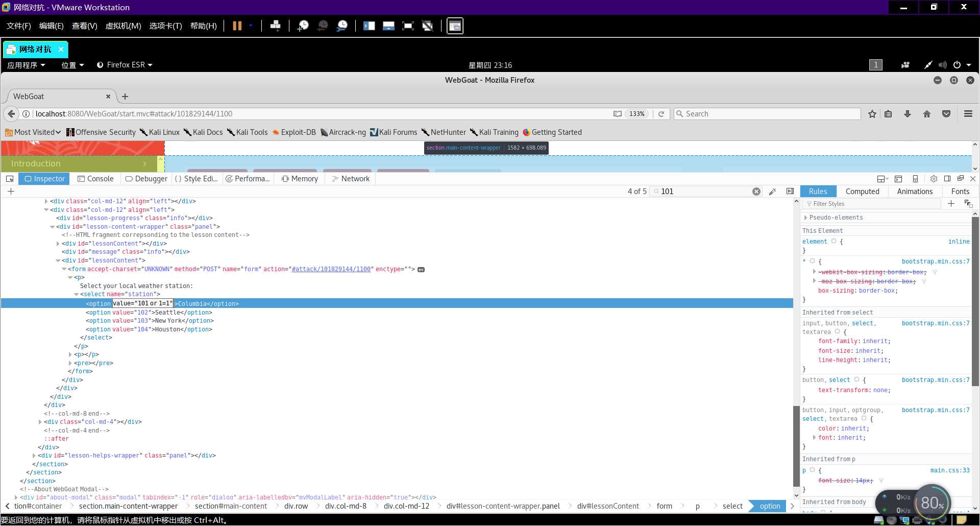Open Firefox hamburger menu
The width and height of the screenshot is (980, 526).
(x=968, y=114)
